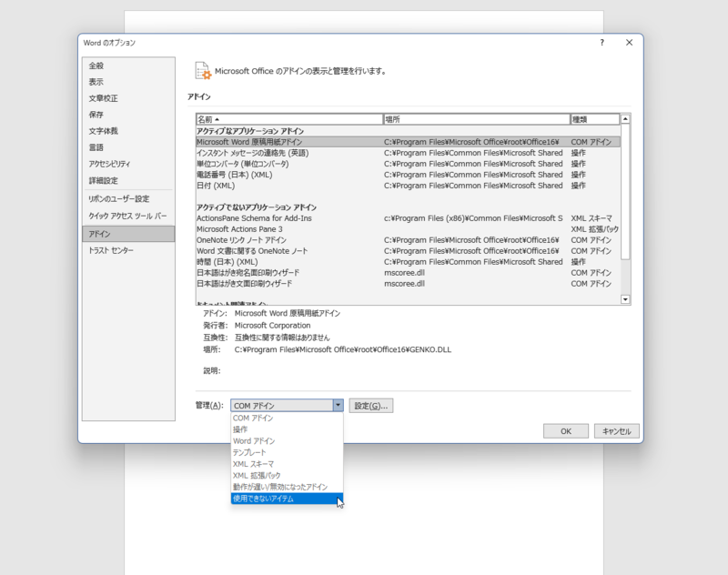Screen dimensions: 728x575
Task: Select the 電話番号 (日本) (XML) row
Action: click(408, 175)
